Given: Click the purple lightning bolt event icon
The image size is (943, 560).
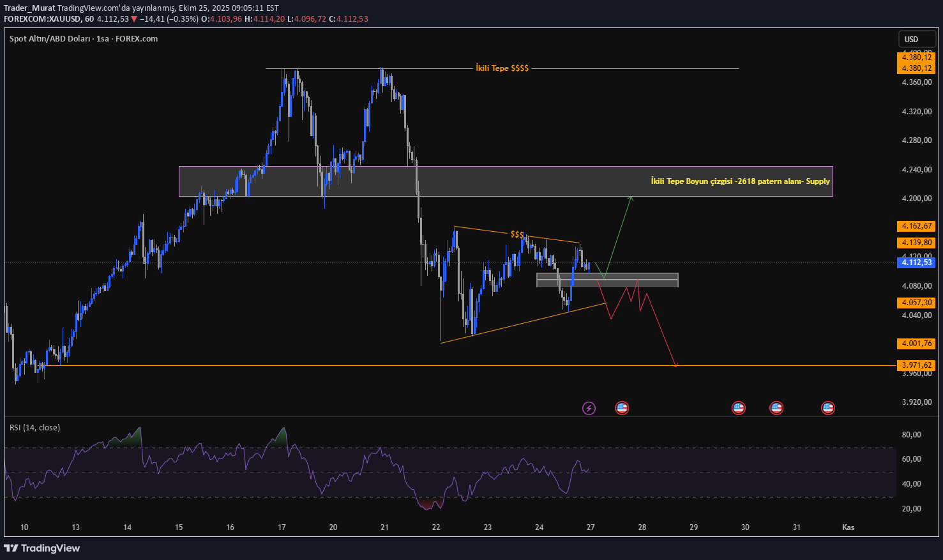Looking at the screenshot, I should pos(589,407).
